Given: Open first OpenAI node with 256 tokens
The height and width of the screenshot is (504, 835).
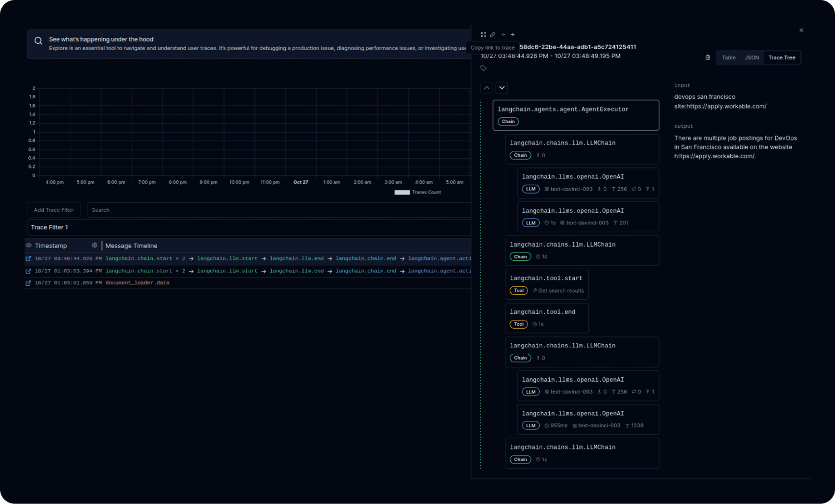Looking at the screenshot, I should click(x=588, y=183).
